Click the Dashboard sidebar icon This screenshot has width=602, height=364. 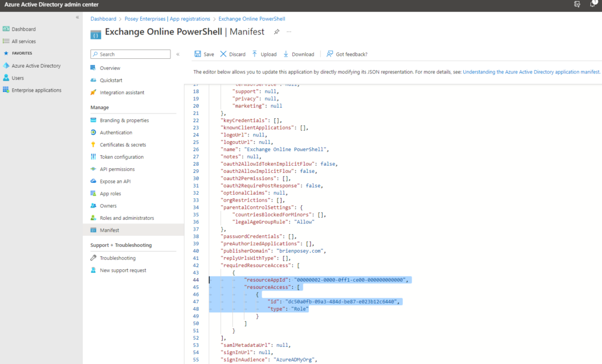(x=6, y=29)
